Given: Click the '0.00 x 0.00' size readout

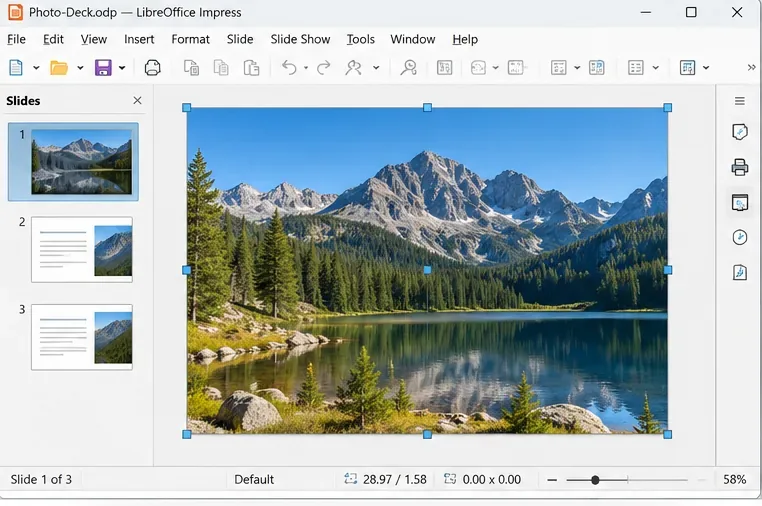Looking at the screenshot, I should [x=491, y=480].
